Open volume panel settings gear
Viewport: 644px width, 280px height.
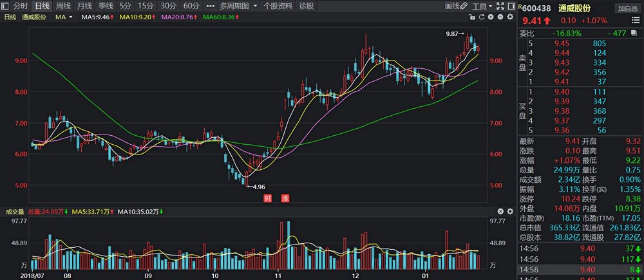coord(510,211)
